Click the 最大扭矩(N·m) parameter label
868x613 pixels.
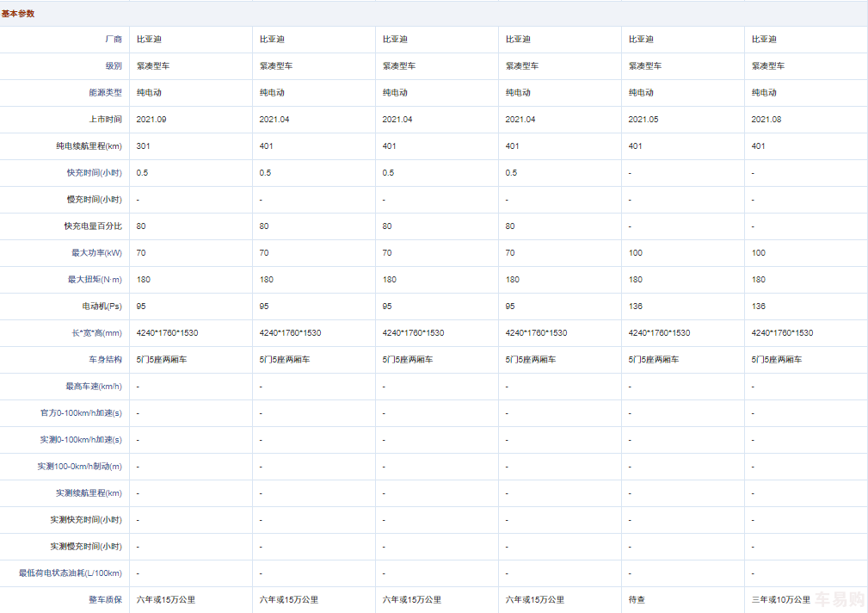pos(95,279)
